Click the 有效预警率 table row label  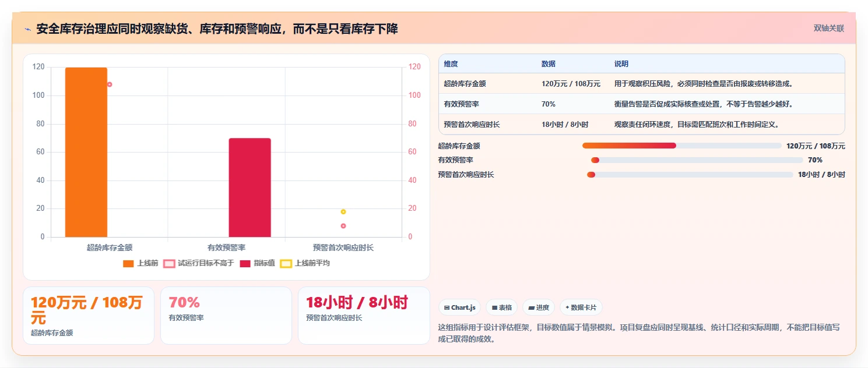pyautogui.click(x=461, y=104)
